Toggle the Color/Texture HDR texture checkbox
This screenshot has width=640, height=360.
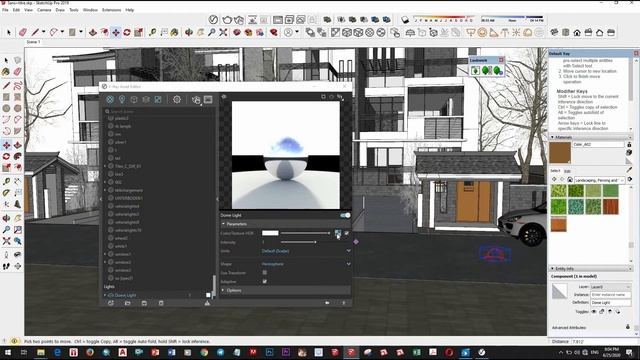(347, 233)
